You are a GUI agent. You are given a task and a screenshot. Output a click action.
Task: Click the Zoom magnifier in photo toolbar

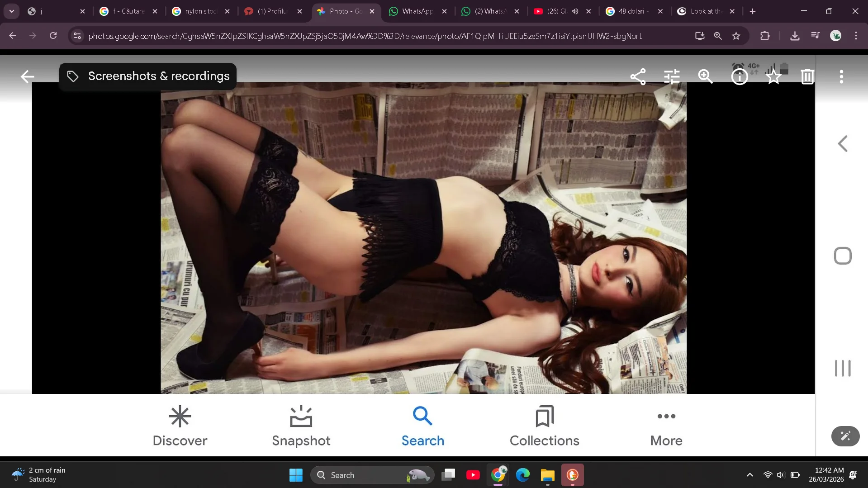tap(705, 76)
